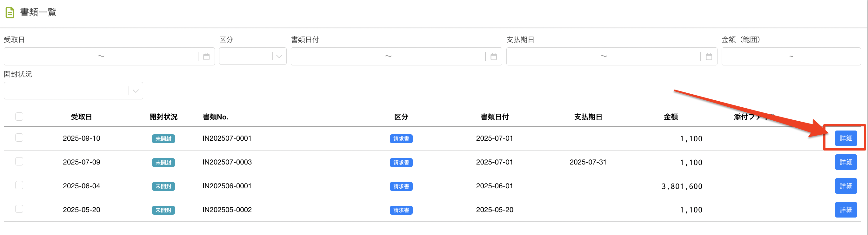This screenshot has width=868, height=235.
Task: Click the 書類一覧 page title
Action: 38,12
